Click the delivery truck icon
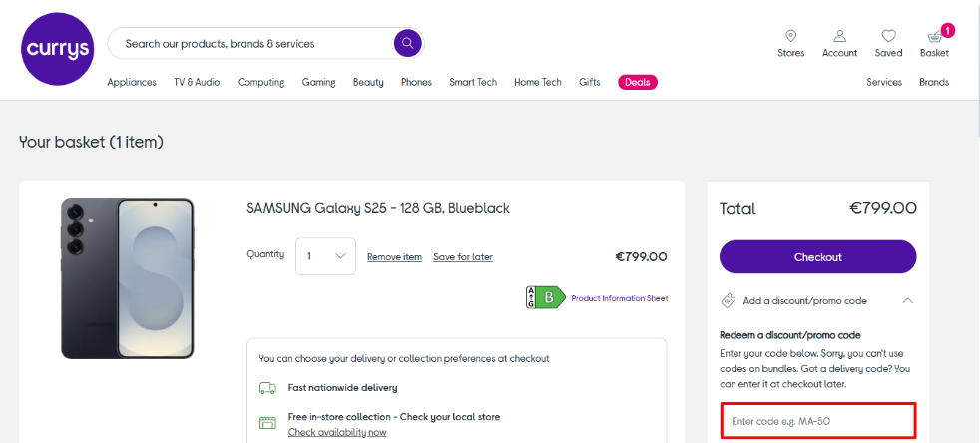Viewport: 980px width, 443px height. click(268, 388)
